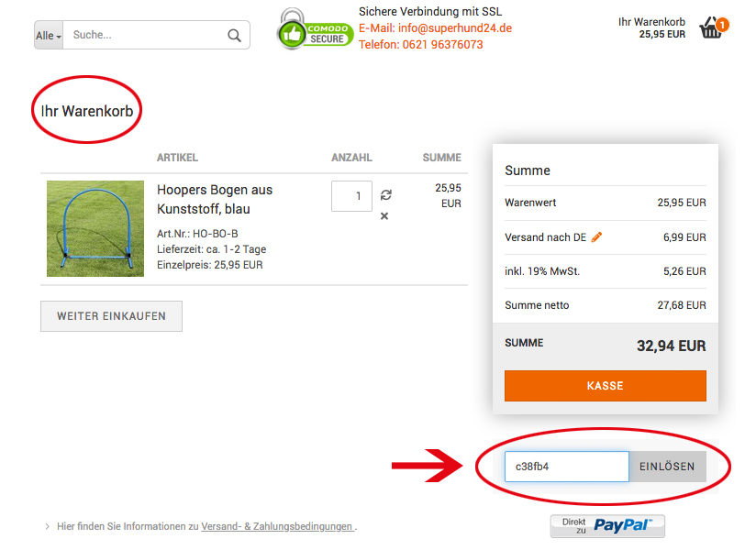This screenshot has width=756, height=550.
Task: Click the coupon code input field
Action: [566, 467]
